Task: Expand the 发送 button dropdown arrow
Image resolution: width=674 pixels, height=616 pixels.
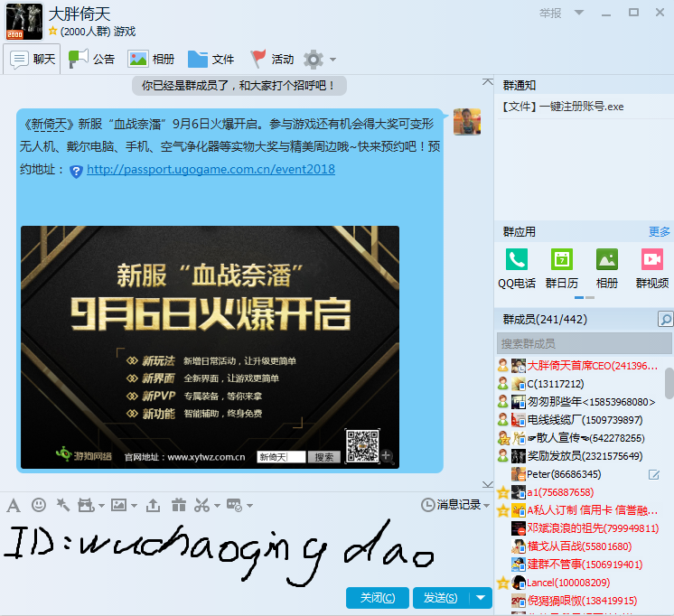Action: coord(481,598)
